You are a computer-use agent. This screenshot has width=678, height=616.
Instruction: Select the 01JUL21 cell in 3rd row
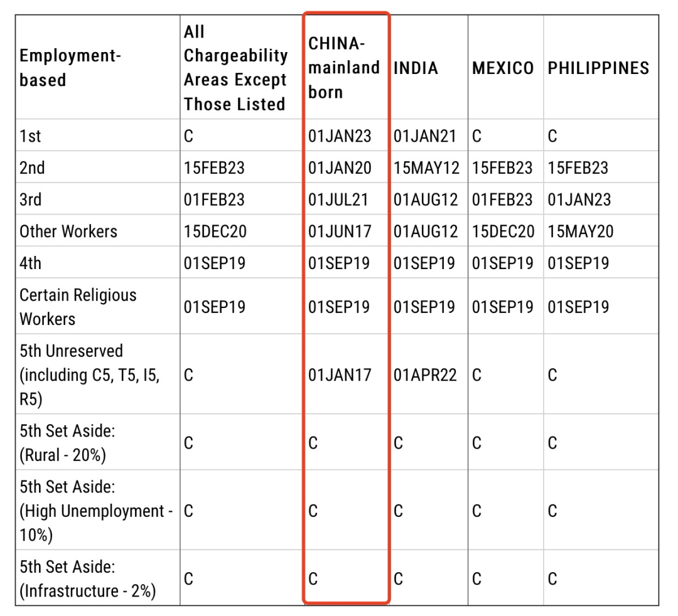click(338, 199)
